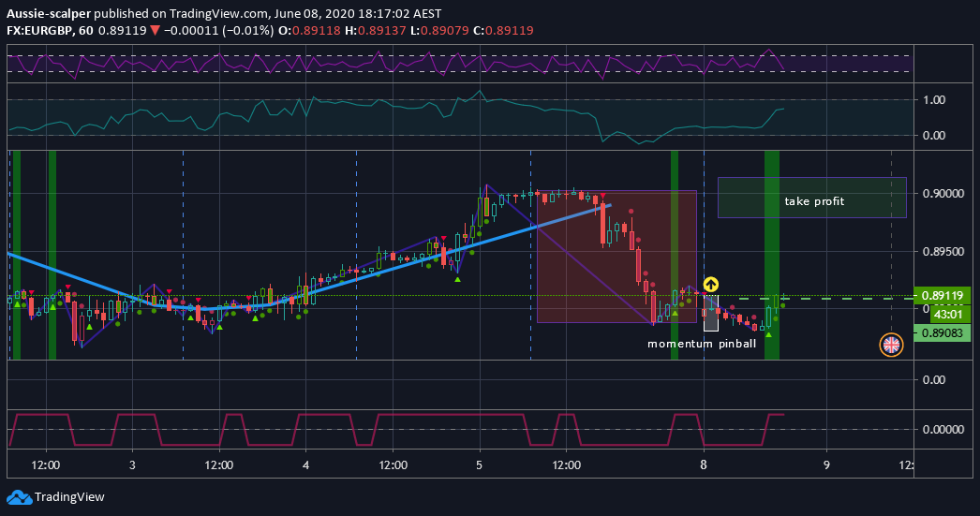Screen dimensions: 980x516
Task: Click the H:0.89137 high value
Action: click(x=376, y=31)
